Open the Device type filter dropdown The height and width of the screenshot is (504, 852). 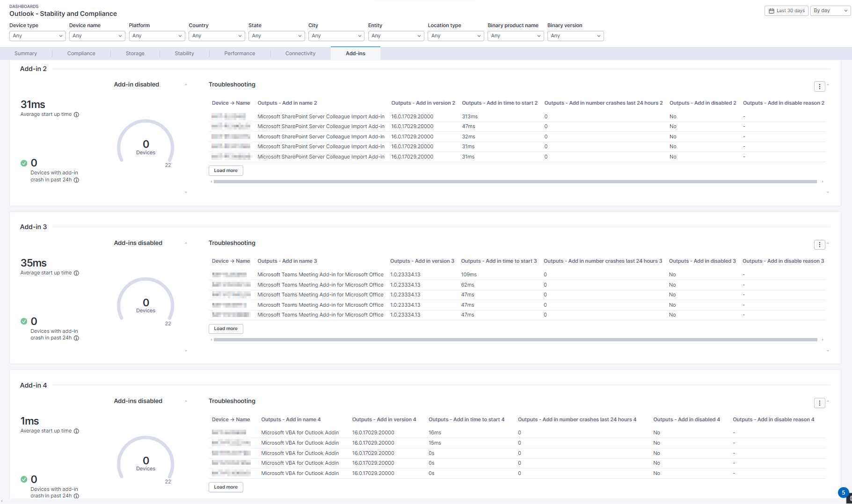(37, 36)
